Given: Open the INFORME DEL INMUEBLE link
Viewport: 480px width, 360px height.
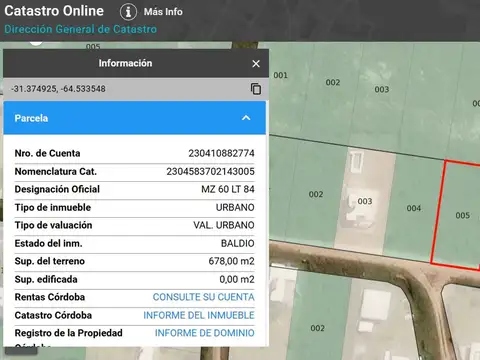Looking at the screenshot, I should 199,315.
